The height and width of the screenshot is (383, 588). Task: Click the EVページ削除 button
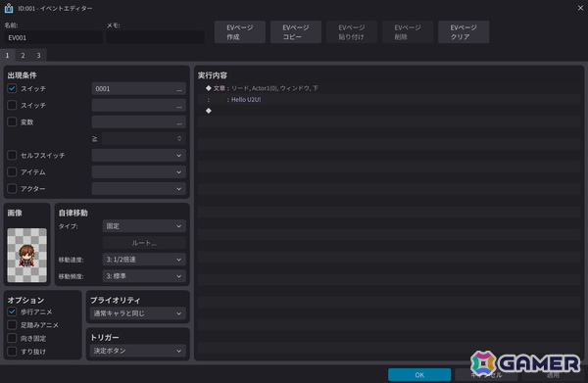pos(408,32)
